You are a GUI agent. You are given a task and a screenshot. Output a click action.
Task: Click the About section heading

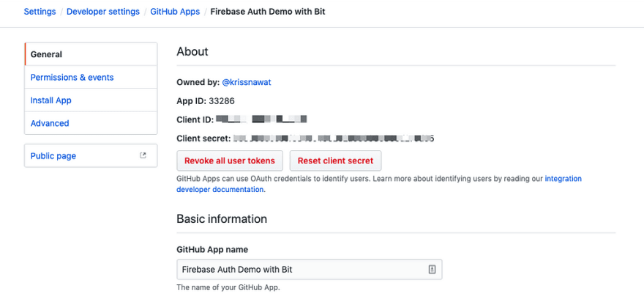[x=192, y=51]
